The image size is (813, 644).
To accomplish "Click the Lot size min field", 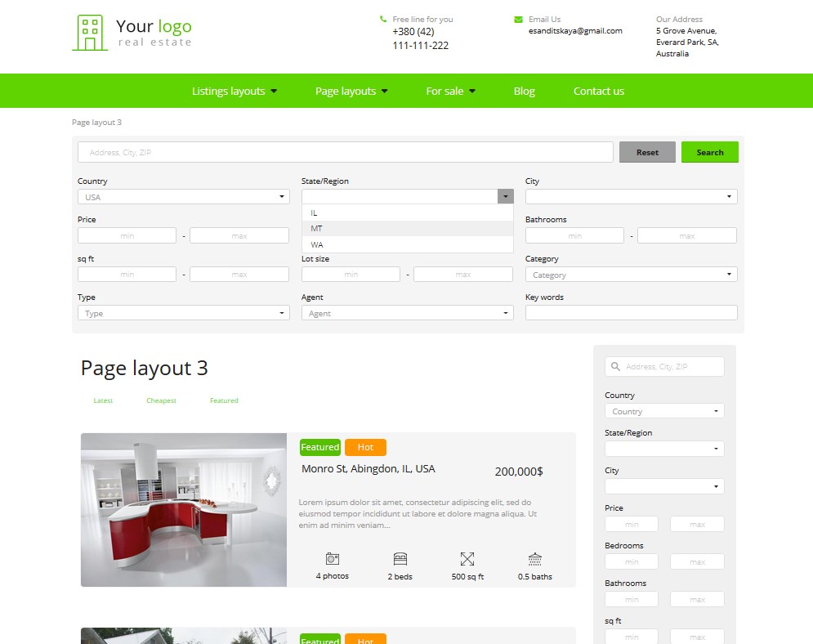I will [351, 275].
